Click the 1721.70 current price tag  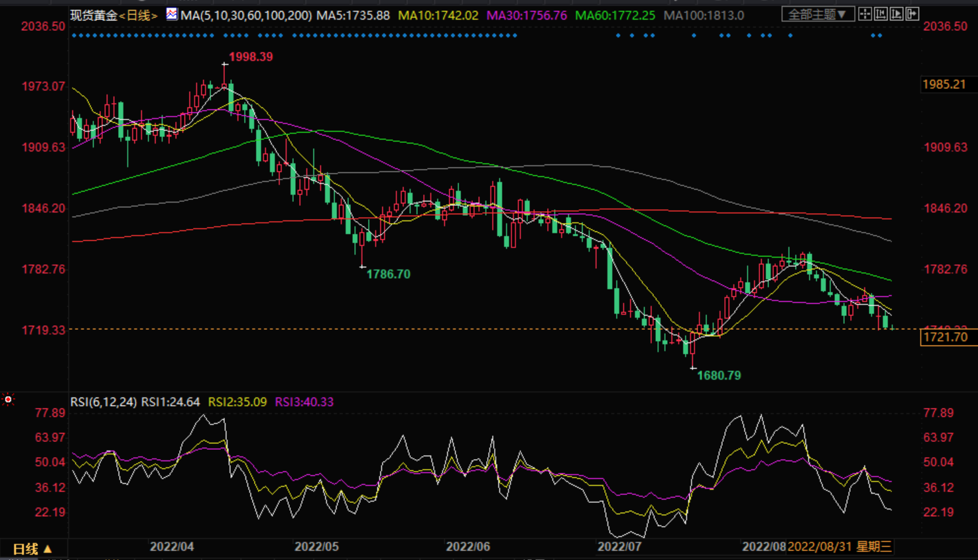pyautogui.click(x=945, y=337)
